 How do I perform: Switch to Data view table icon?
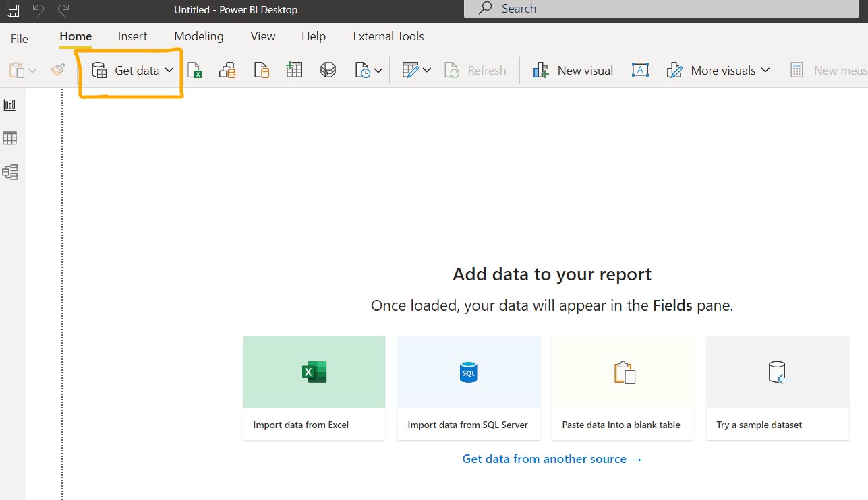click(x=10, y=138)
